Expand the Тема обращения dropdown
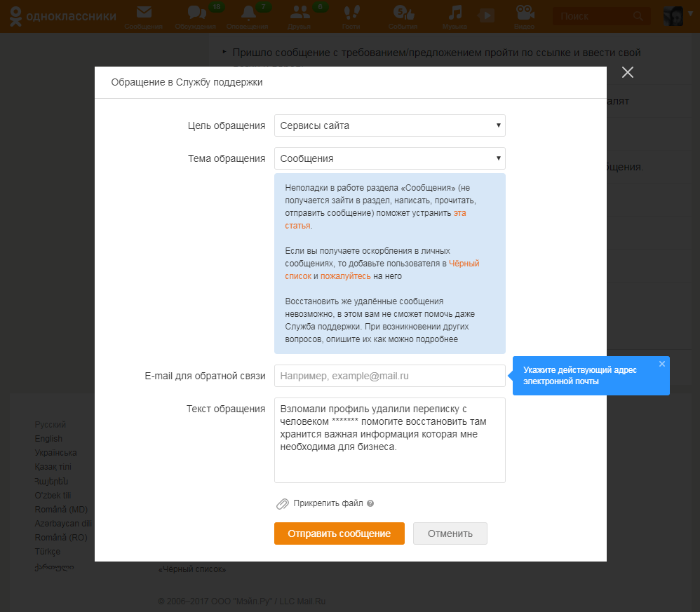This screenshot has width=700, height=612. click(x=390, y=158)
